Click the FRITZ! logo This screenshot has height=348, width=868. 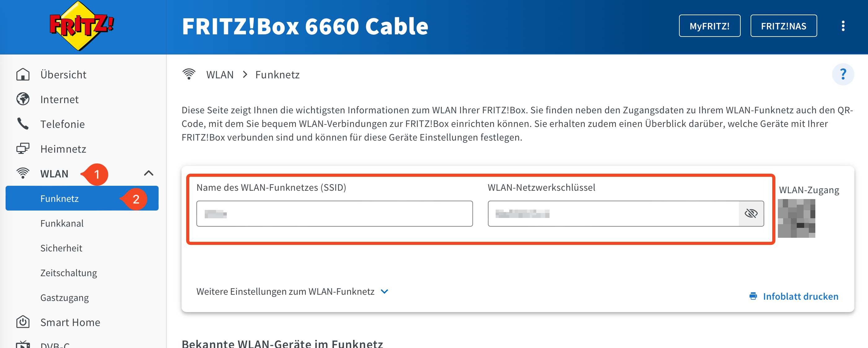coord(81,26)
